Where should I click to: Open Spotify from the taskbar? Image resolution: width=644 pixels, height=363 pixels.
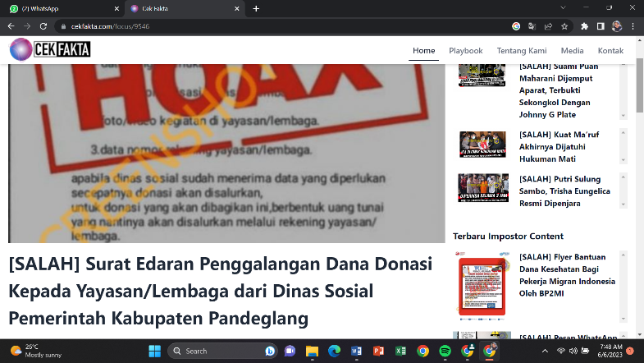(445, 351)
